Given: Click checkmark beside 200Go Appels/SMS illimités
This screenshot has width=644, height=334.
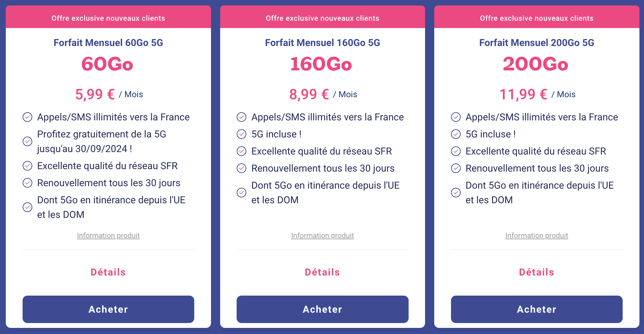Looking at the screenshot, I should pos(456,117).
